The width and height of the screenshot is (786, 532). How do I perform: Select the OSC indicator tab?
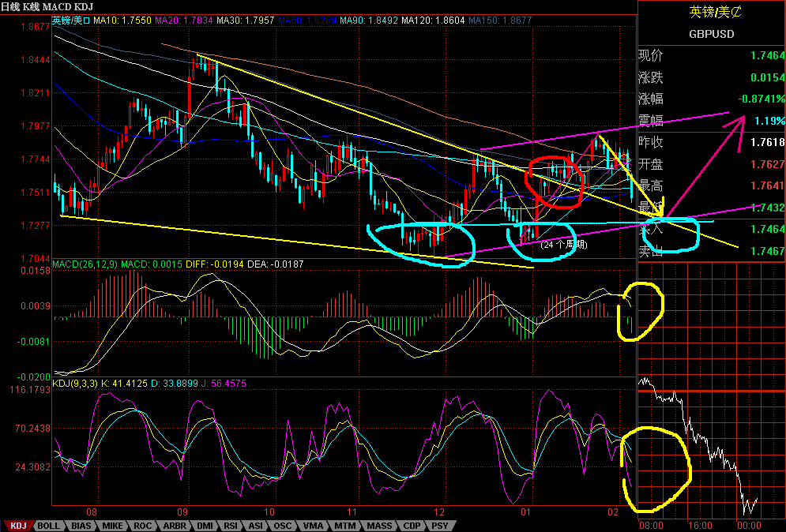coord(282,526)
